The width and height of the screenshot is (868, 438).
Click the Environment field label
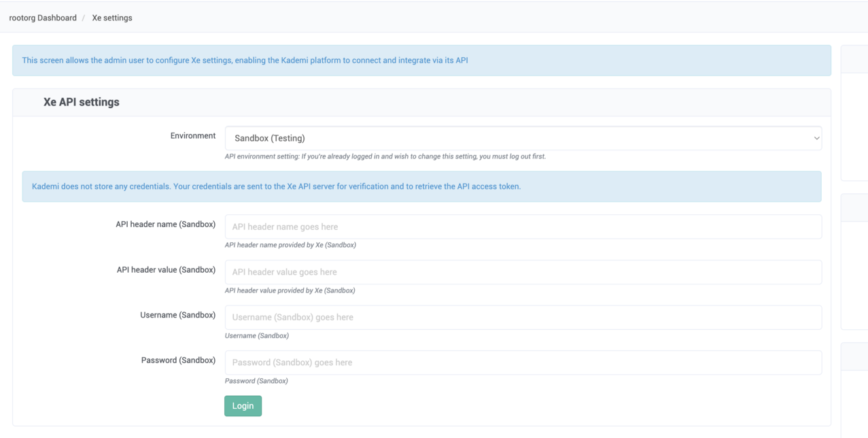193,136
